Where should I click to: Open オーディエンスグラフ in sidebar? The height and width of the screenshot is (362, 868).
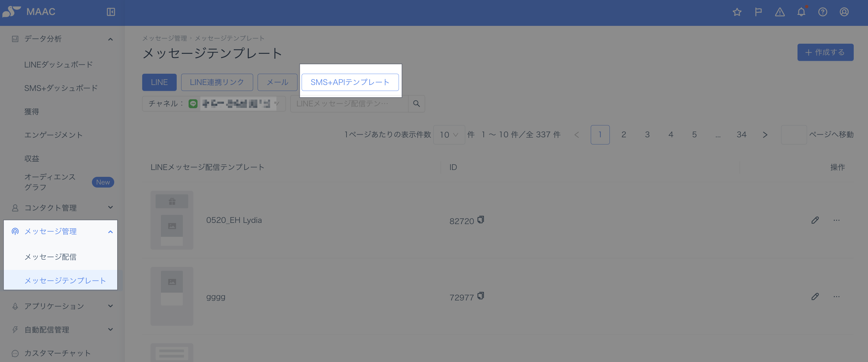[50, 182]
